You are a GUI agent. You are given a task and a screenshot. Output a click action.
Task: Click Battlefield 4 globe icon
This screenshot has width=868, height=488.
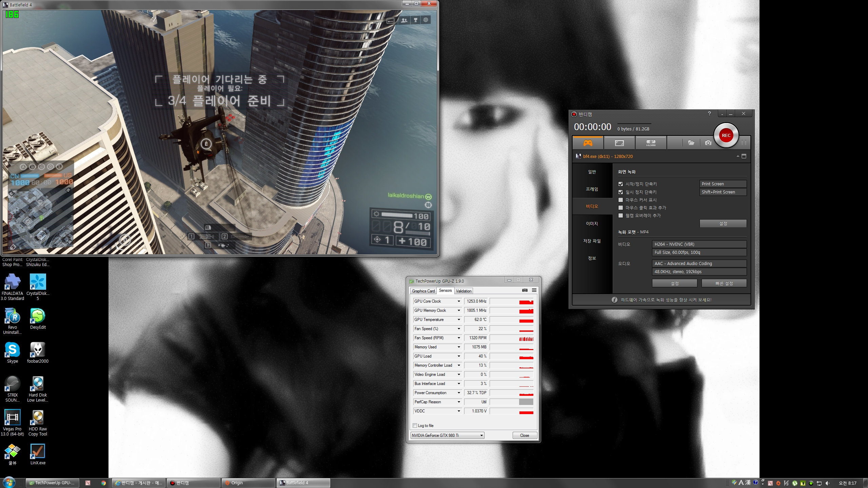point(426,20)
